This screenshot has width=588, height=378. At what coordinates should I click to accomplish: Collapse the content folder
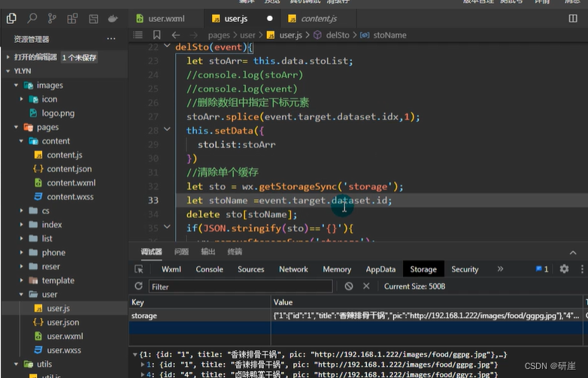point(21,141)
